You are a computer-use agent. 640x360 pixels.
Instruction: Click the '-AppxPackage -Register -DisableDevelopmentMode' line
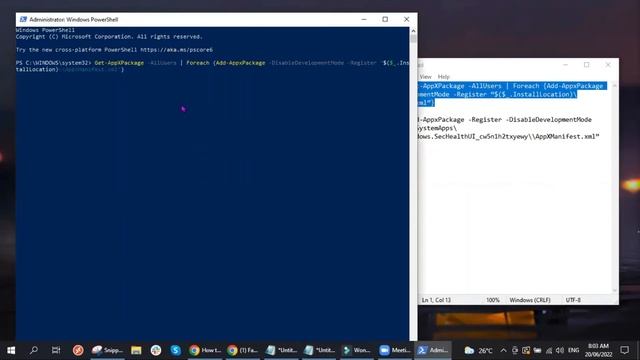point(505,120)
